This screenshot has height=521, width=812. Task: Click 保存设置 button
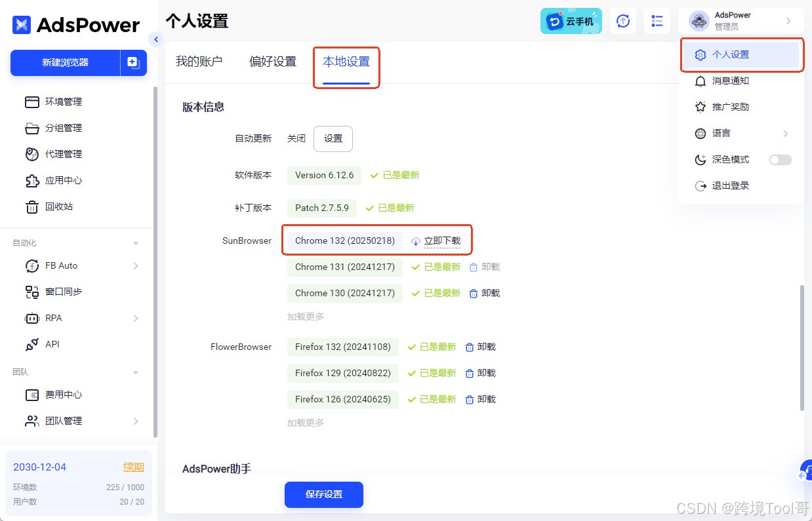pos(324,495)
